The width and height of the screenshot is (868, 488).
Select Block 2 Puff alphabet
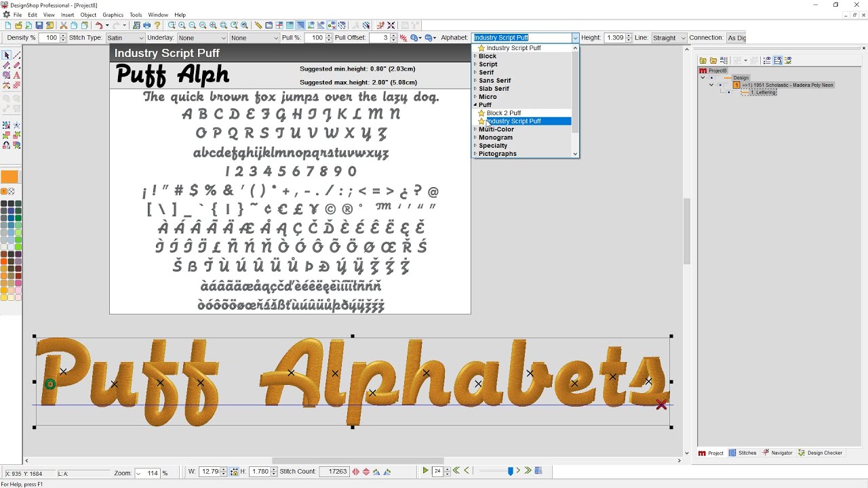pos(504,113)
